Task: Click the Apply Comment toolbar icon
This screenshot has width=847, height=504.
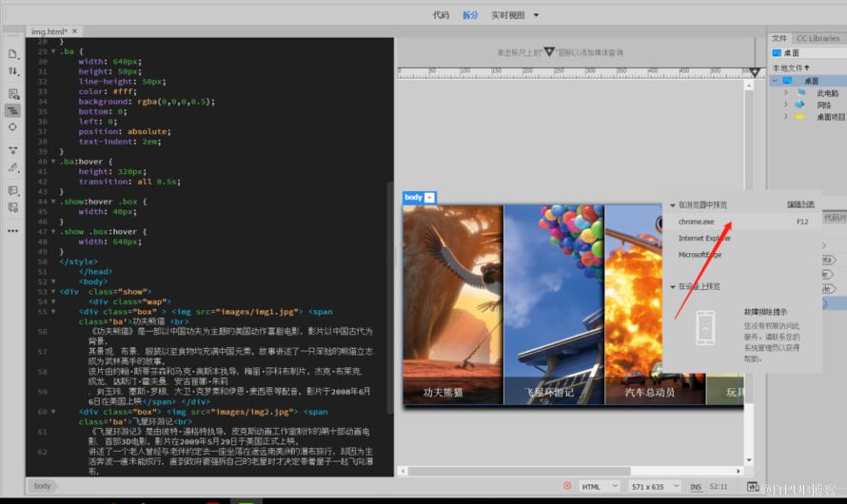Action: [x=13, y=190]
